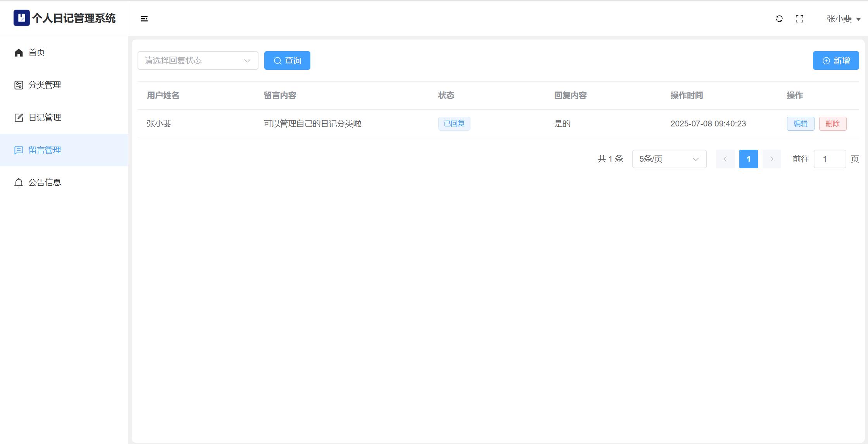Open the 请选择回复状态 dropdown
The width and height of the screenshot is (868, 444).
coord(198,60)
